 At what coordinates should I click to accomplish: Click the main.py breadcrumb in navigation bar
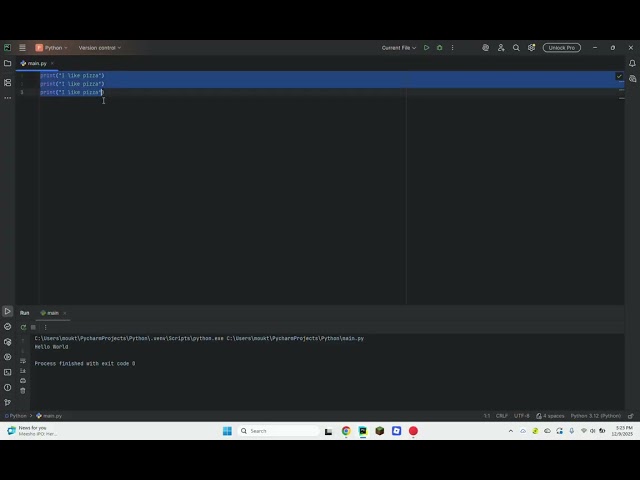pos(49,416)
